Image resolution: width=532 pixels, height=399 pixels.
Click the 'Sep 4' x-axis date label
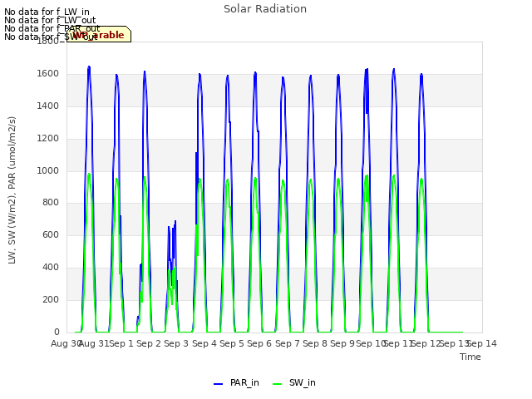pos(204,343)
